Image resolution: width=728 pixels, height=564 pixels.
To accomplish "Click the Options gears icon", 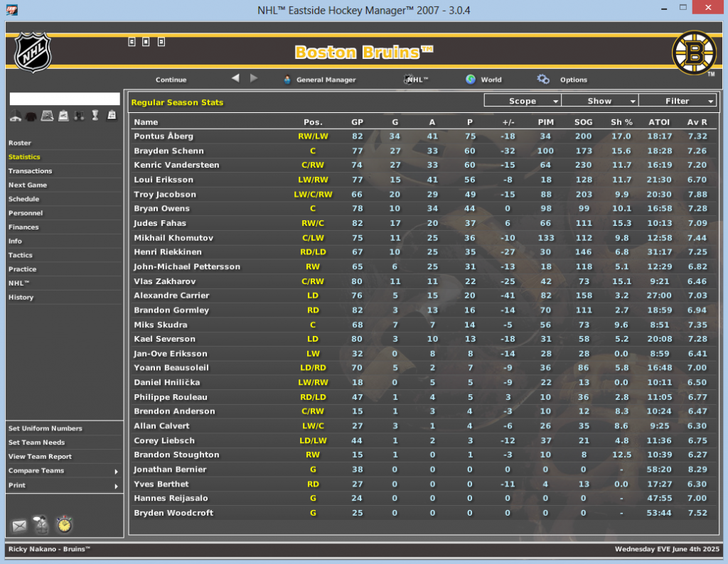I will click(x=543, y=80).
